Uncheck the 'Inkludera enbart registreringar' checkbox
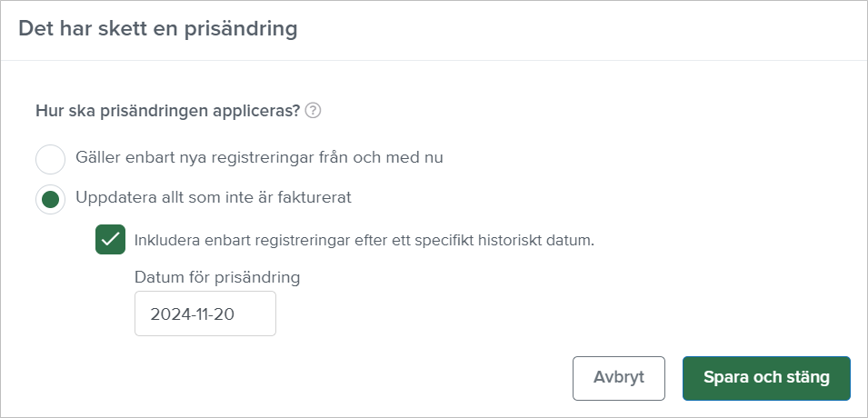This screenshot has width=868, height=418. pos(111,240)
